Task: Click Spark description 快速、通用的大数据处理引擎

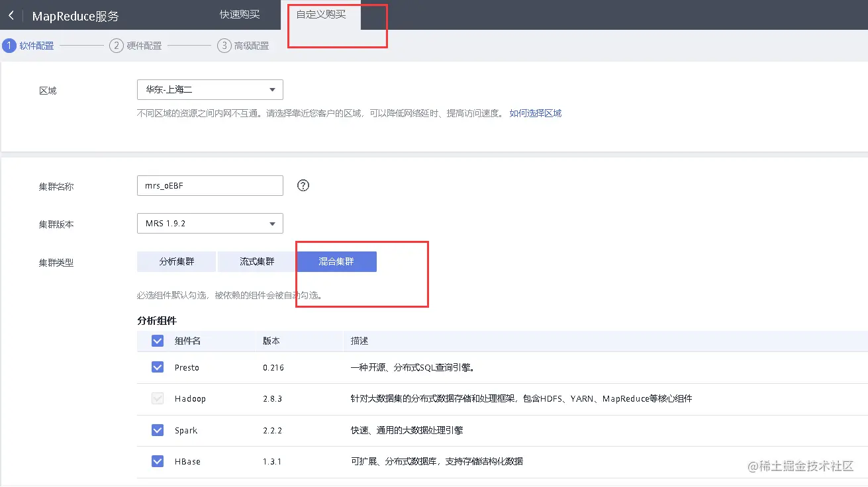Action: coord(407,431)
